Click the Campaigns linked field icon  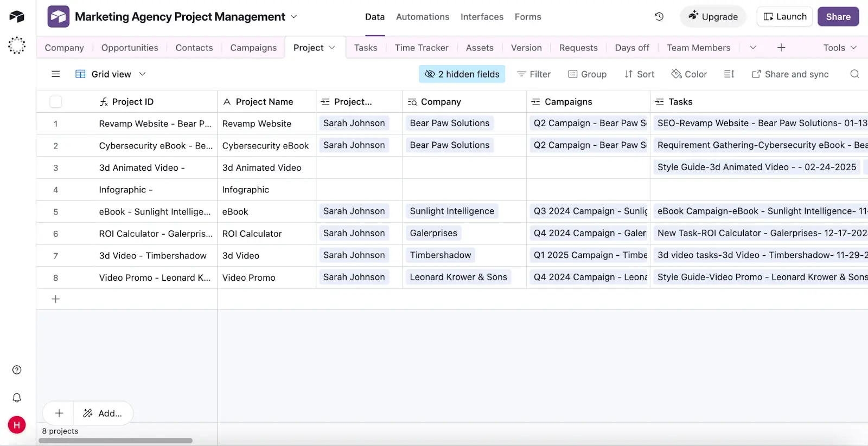coord(536,102)
